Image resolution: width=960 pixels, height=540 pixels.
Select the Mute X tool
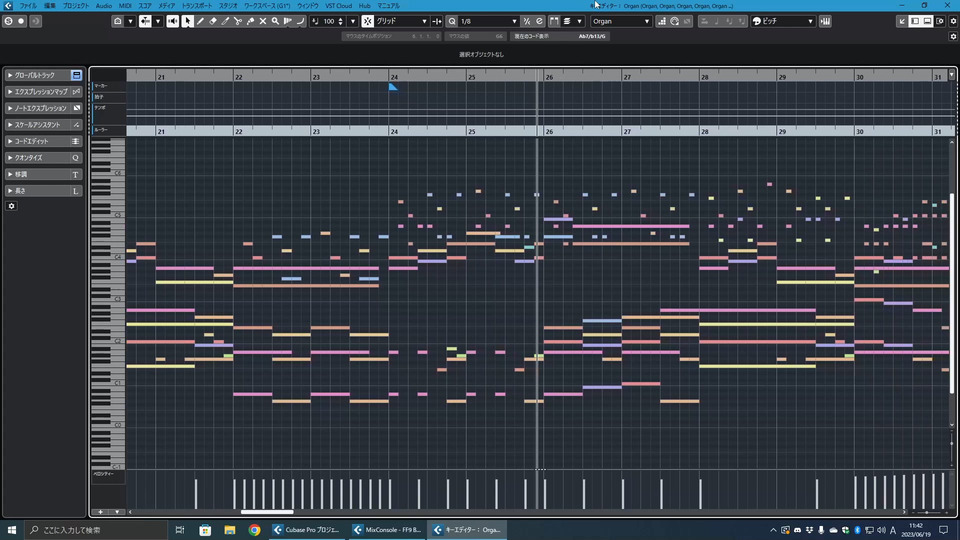[x=263, y=21]
